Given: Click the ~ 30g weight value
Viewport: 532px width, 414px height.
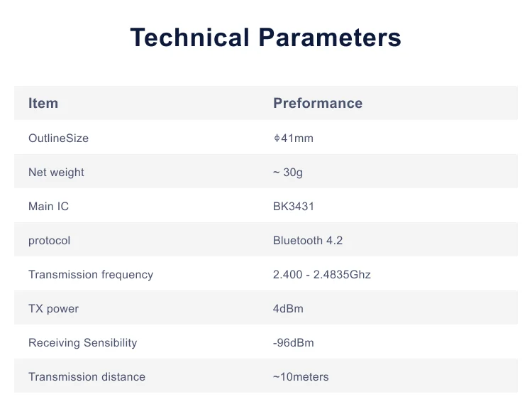Looking at the screenshot, I should coord(288,172).
